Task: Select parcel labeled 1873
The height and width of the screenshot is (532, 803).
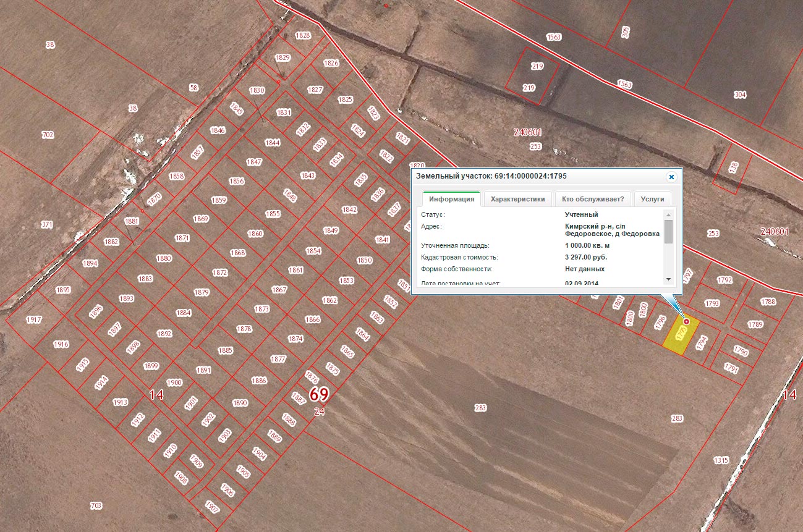Action: click(x=262, y=309)
